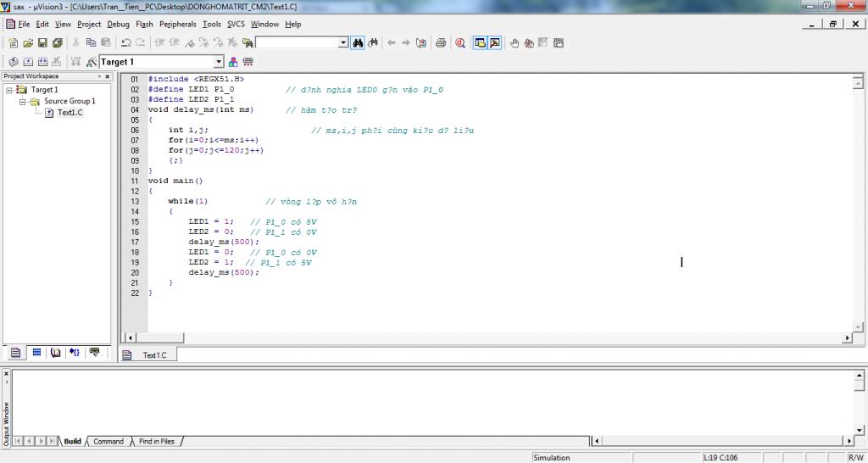Switch to the Regs workspace tab
This screenshot has width=868, height=463.
[x=36, y=352]
